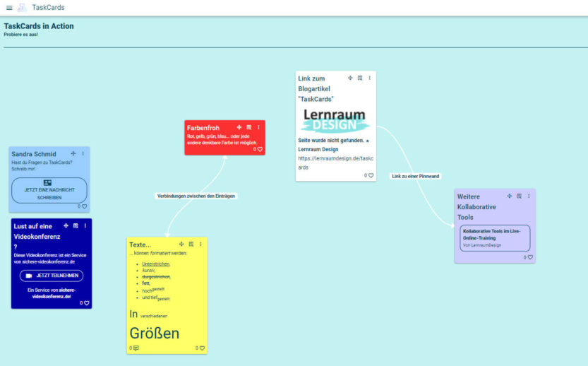Viewport: 588px width, 366px height.
Task: Click the move icon on the Sandra Schmid card
Action: tap(73, 153)
